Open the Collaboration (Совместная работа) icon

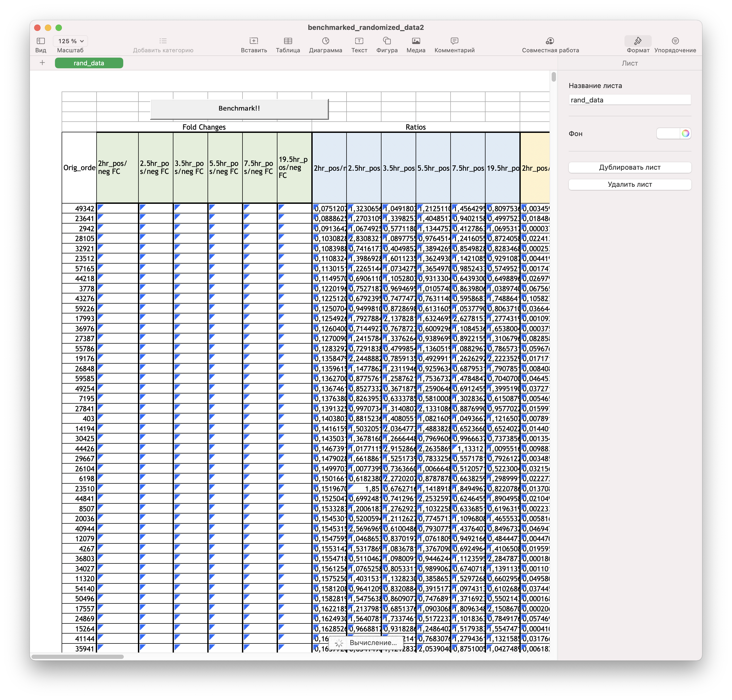550,41
